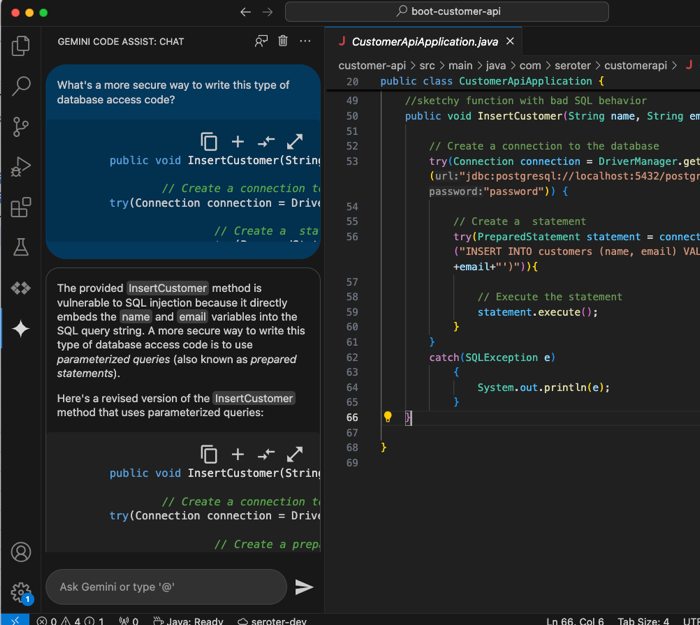Copy code from the Gemini response code block
Image resolution: width=700 pixels, height=625 pixels.
209,454
